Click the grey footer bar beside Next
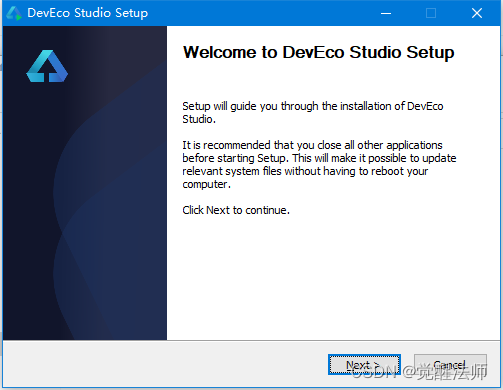This screenshot has height=390, width=503. coord(167,364)
